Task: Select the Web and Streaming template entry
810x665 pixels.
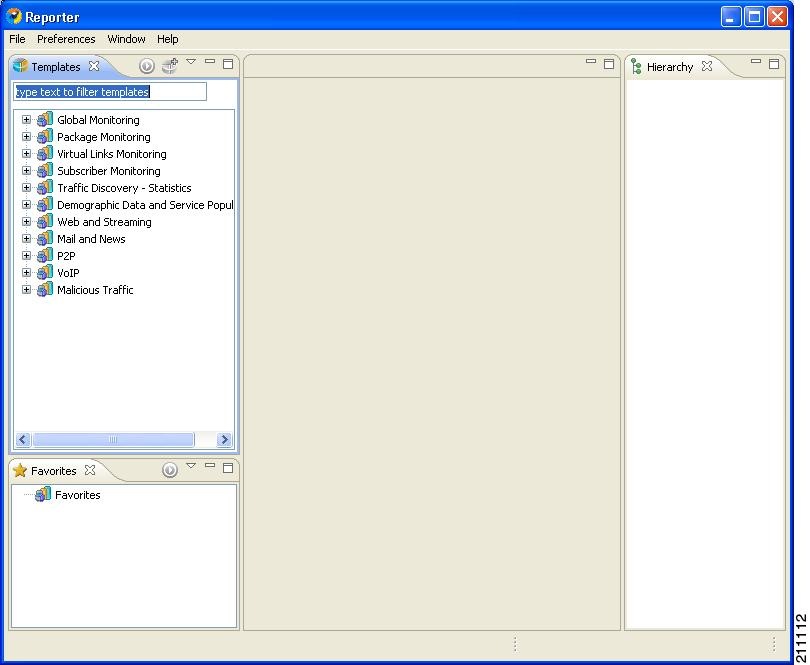Action: coord(103,221)
